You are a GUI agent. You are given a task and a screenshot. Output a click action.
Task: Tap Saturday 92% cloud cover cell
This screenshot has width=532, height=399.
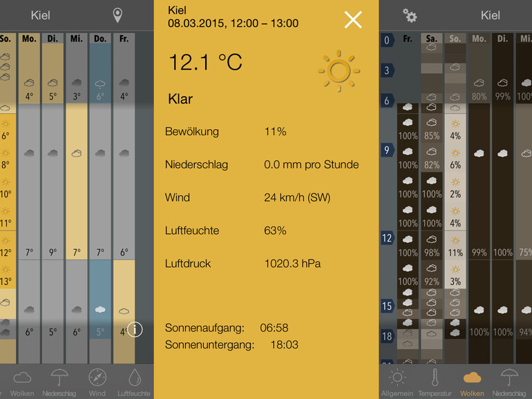(432, 275)
